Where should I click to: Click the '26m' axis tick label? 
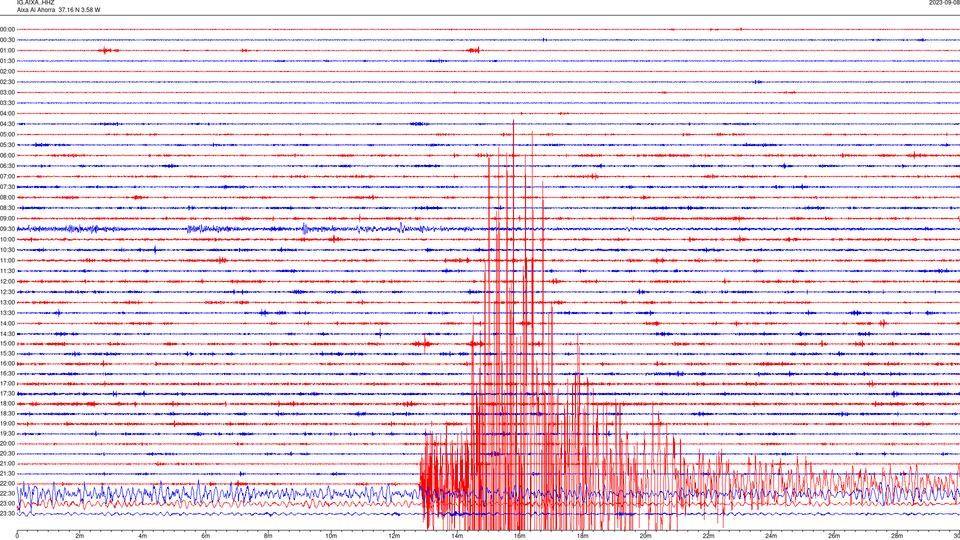[x=834, y=536]
